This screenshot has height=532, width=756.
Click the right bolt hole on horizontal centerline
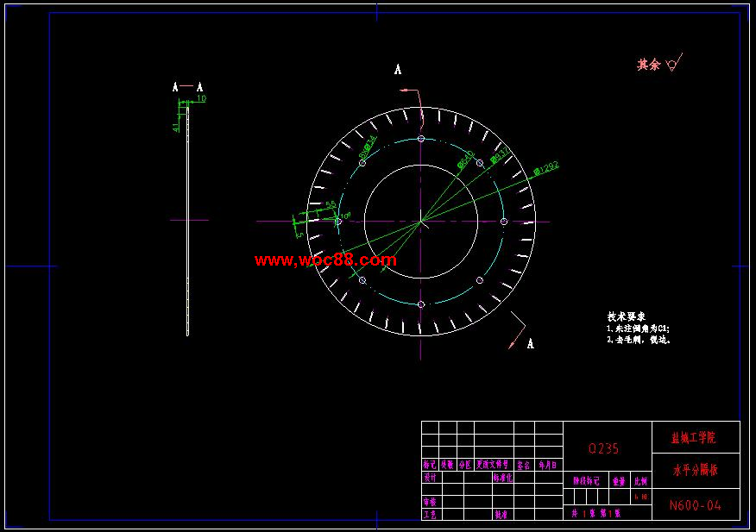(x=504, y=222)
